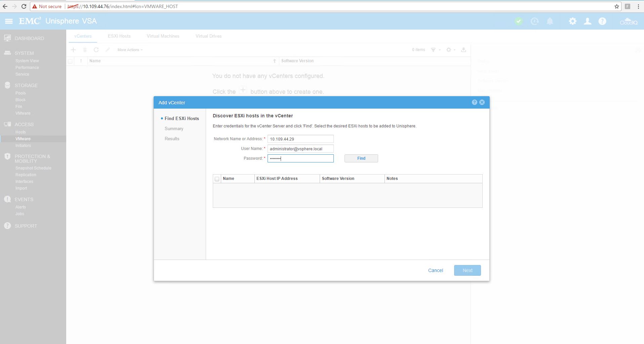This screenshot has height=344, width=644.
Task: Open the CloudIQ icon
Action: 628,21
